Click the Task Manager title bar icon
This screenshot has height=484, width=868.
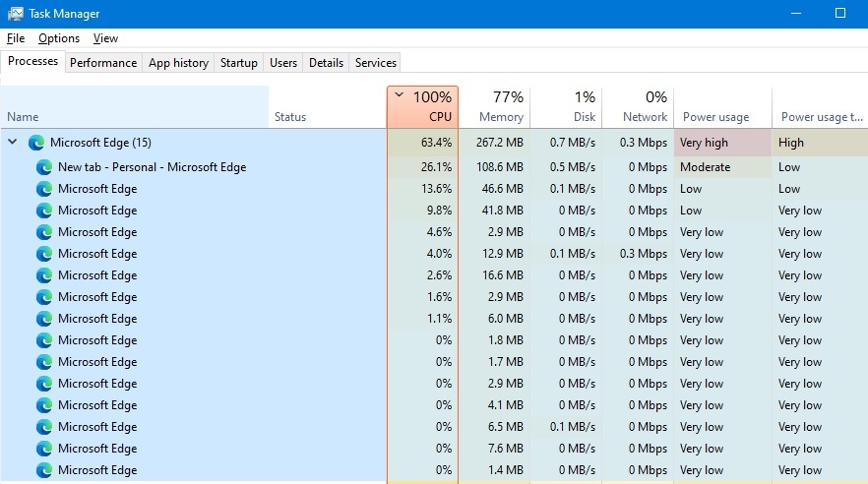click(15, 13)
